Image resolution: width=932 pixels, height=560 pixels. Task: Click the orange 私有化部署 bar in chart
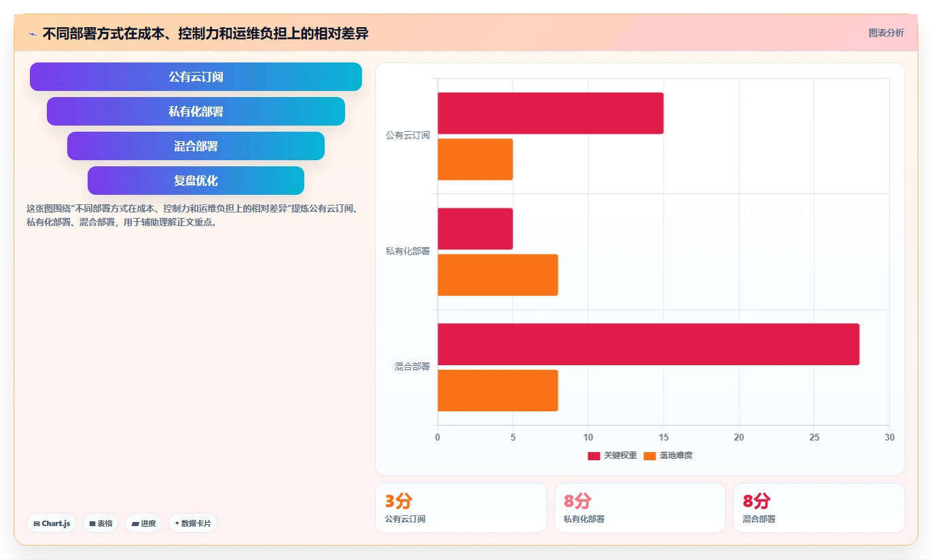(497, 275)
